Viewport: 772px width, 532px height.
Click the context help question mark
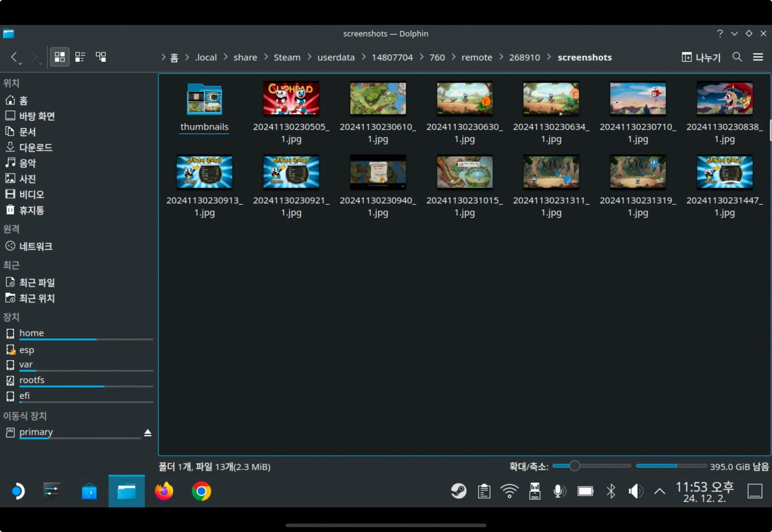720,33
